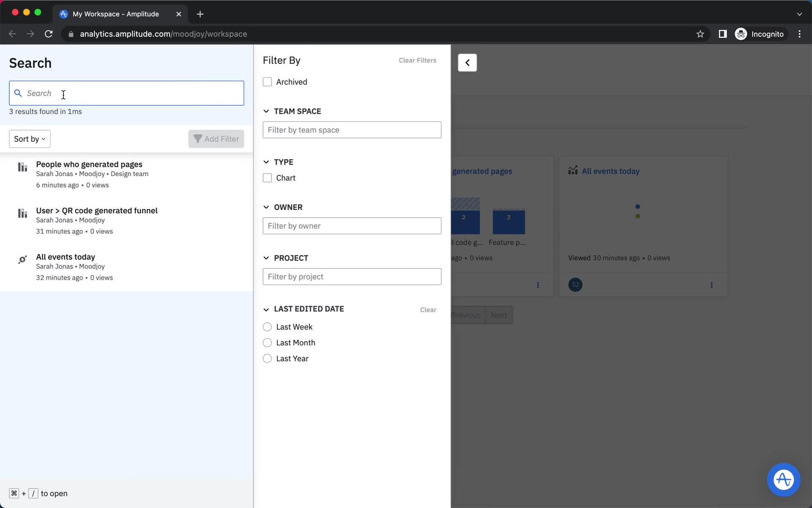The height and width of the screenshot is (508, 812).
Task: Open the Sort by dropdown menu
Action: 29,139
